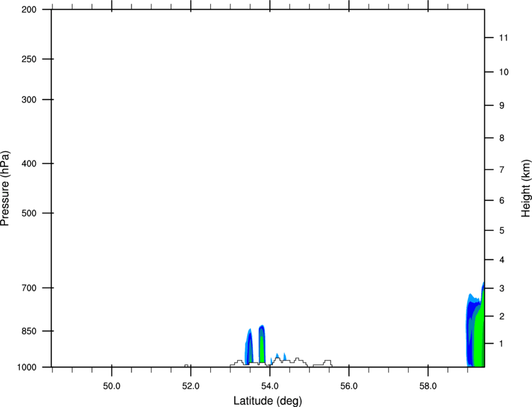This screenshot has height=407, width=532.
Task: Pick the 8 km height label
Action: pyautogui.click(x=502, y=138)
